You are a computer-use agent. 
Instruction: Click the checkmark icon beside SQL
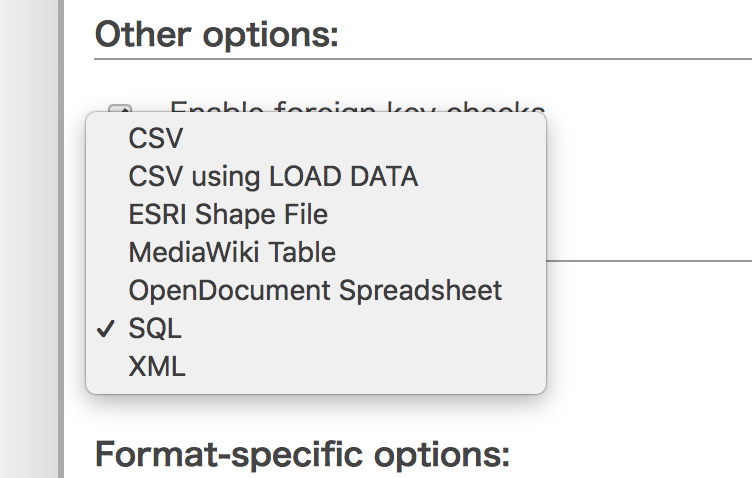[x=106, y=328]
